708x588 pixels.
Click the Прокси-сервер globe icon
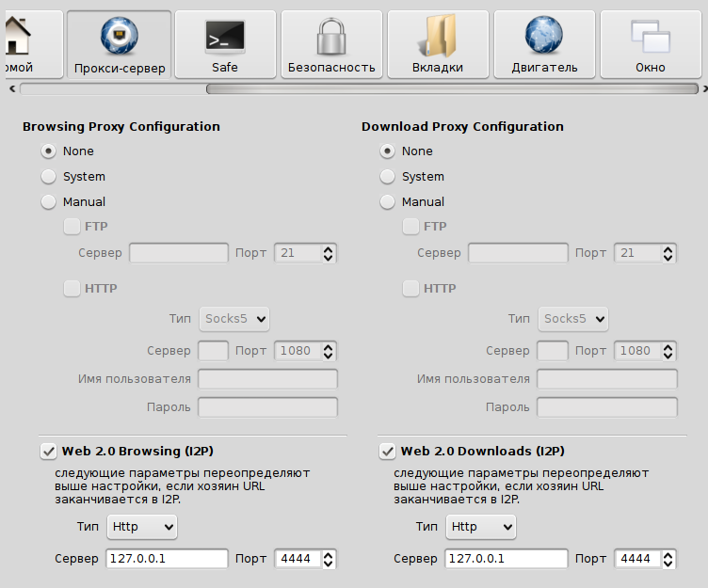120,35
